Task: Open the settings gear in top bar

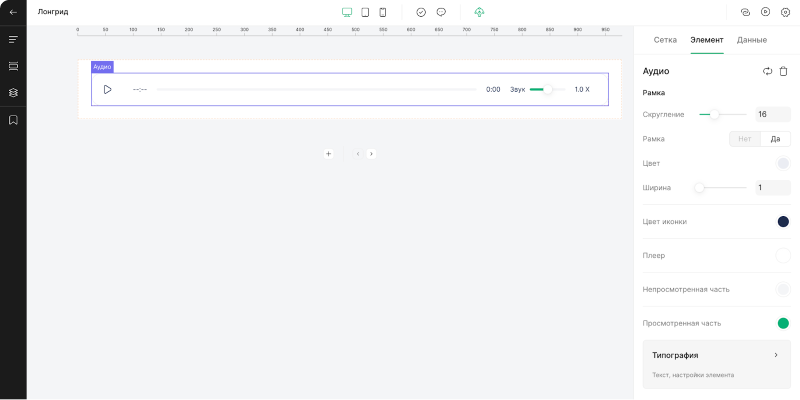Action: pos(785,12)
